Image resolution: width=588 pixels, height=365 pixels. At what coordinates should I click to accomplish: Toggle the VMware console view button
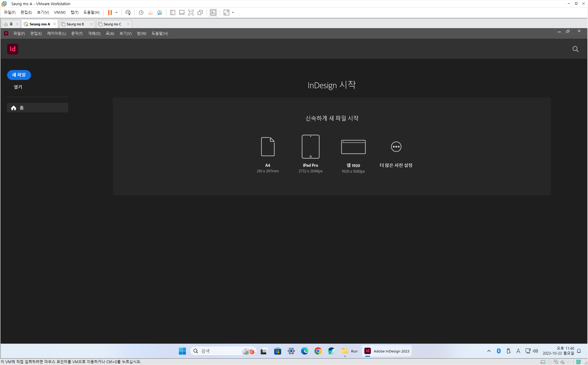coord(213,13)
